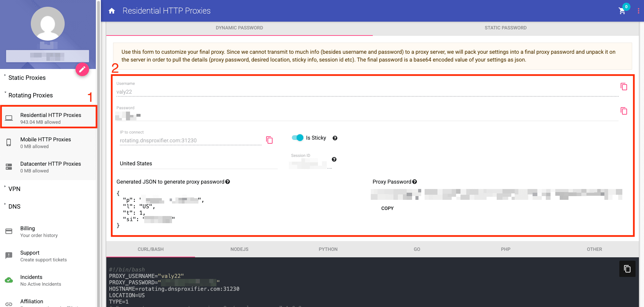Screen dimensions: 644x307
Task: Open the Incidents page
Action: point(48,280)
